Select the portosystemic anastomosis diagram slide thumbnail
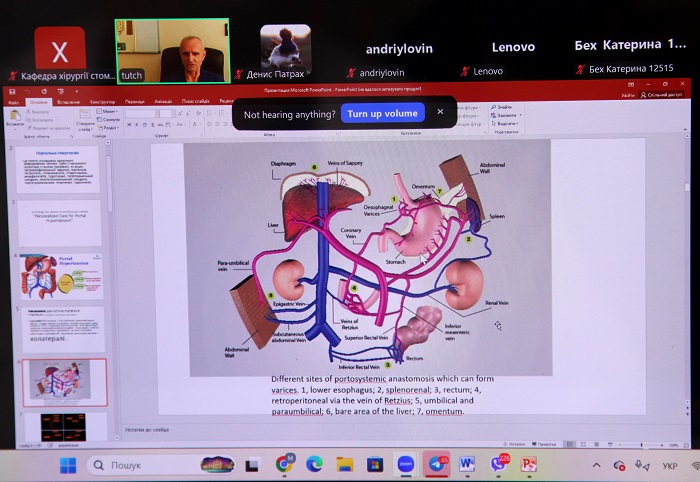The width and height of the screenshot is (700, 482). pos(61,382)
